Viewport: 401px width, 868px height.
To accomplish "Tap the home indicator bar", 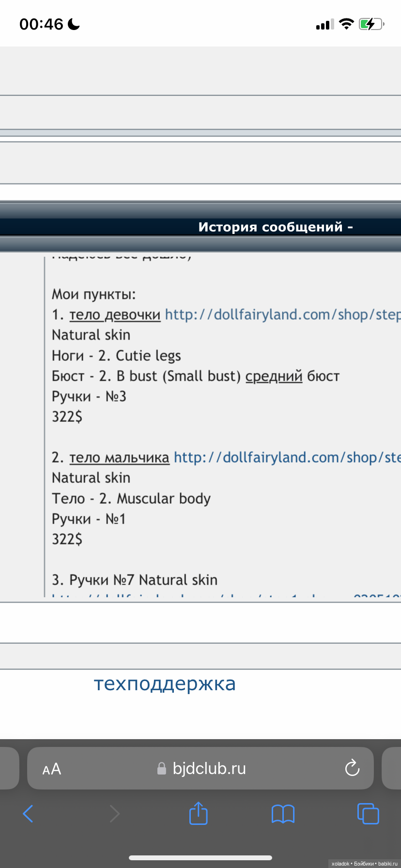I will click(x=200, y=858).
